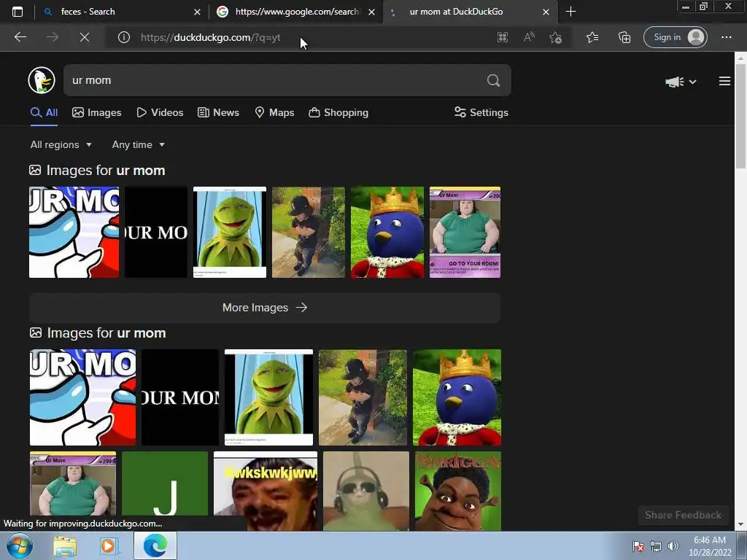Open the laughing man 'Kwkskwkjww' meme thumbnail
Image resolution: width=747 pixels, height=560 pixels.
tap(266, 491)
